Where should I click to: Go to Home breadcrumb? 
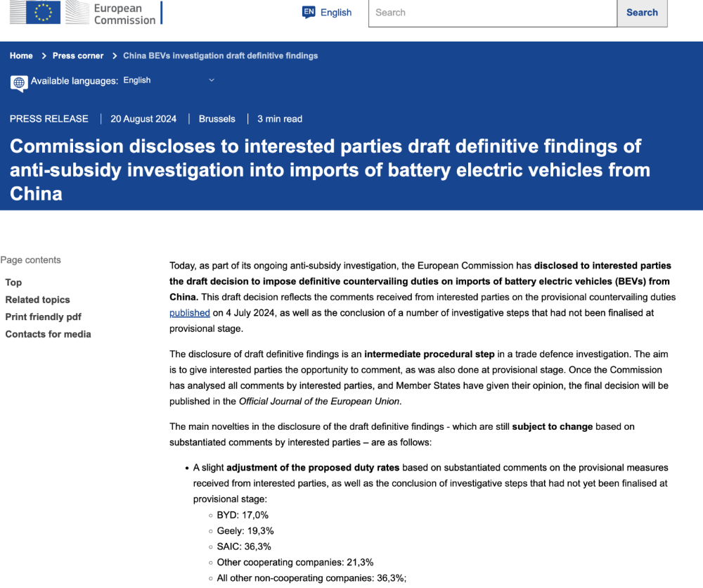tap(21, 56)
